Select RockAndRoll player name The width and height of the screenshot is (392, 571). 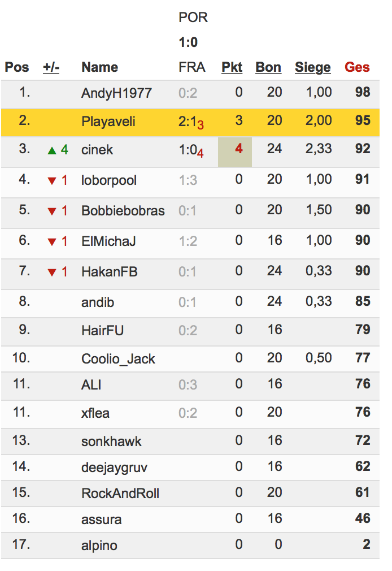(120, 494)
